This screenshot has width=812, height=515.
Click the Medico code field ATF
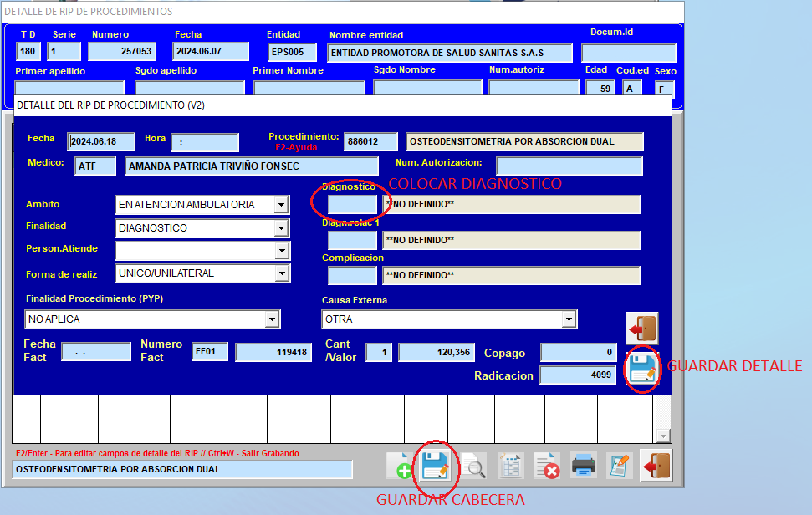click(95, 166)
